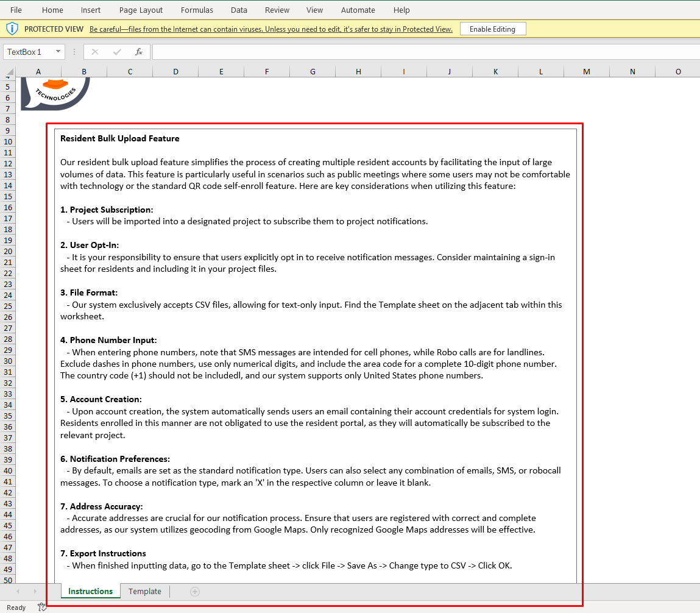Image resolution: width=700 pixels, height=613 pixels.
Task: Click the Insert Function fx icon
Action: pyautogui.click(x=139, y=52)
